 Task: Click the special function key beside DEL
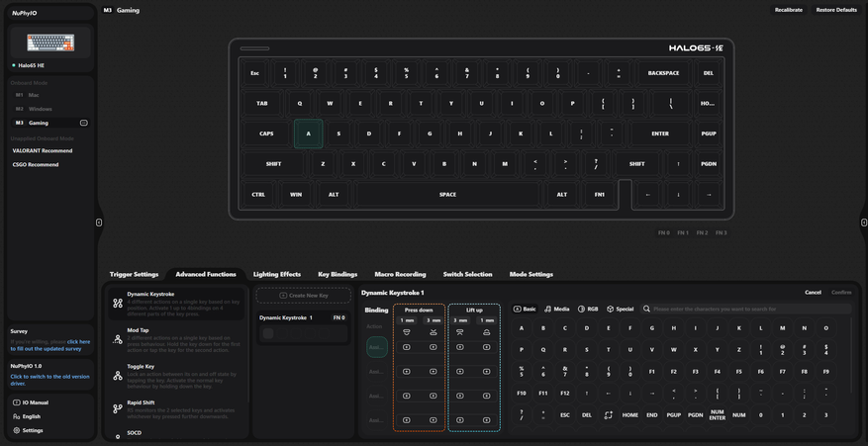coord(608,415)
